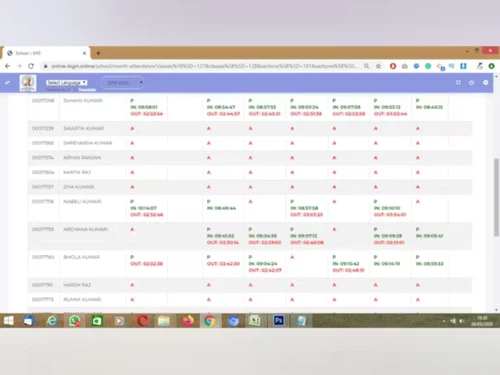Viewport: 500px width, 375px height.
Task: Click BHOLA KUMAR's IN 08:59:53 entry
Action: [430, 264]
